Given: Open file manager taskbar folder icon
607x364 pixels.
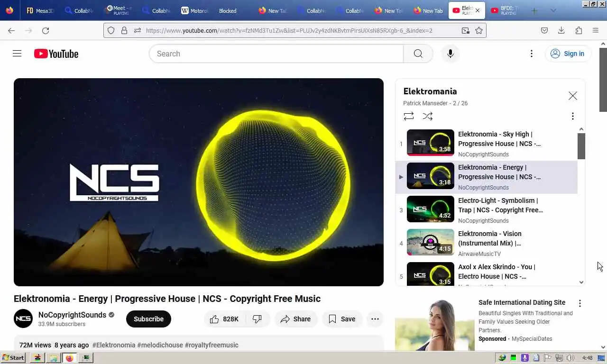Looking at the screenshot, I should [x=54, y=358].
